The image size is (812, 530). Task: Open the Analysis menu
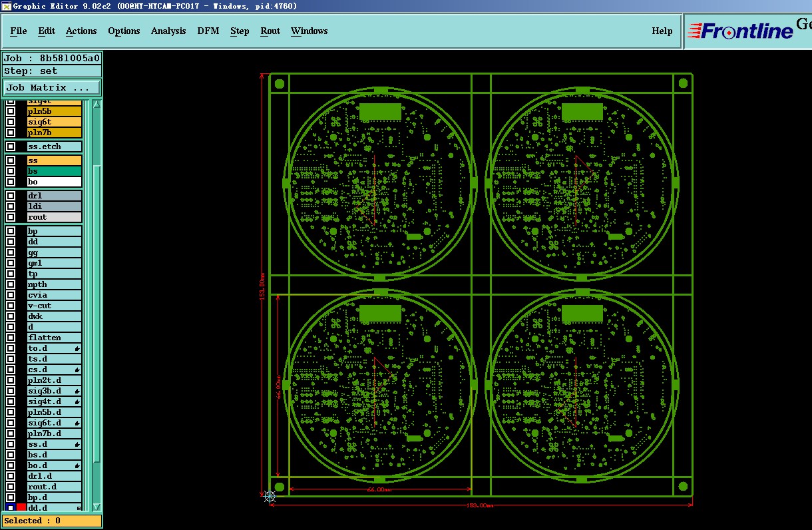coord(168,31)
